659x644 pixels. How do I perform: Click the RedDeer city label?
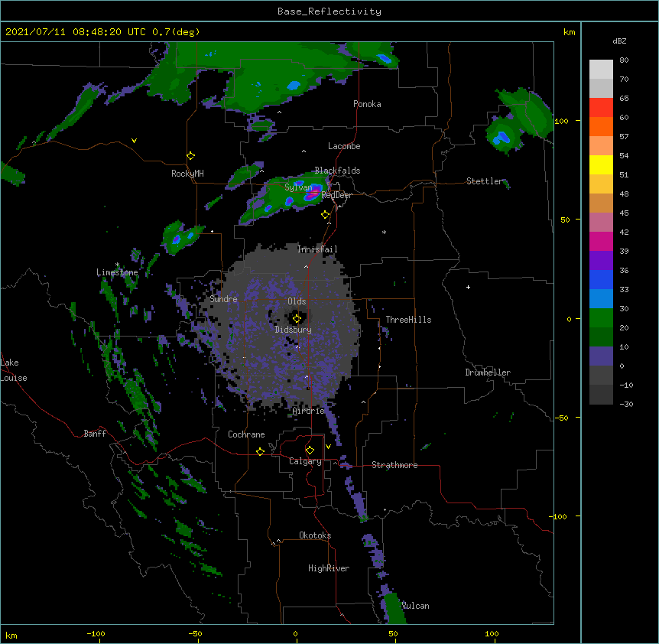[x=336, y=195]
